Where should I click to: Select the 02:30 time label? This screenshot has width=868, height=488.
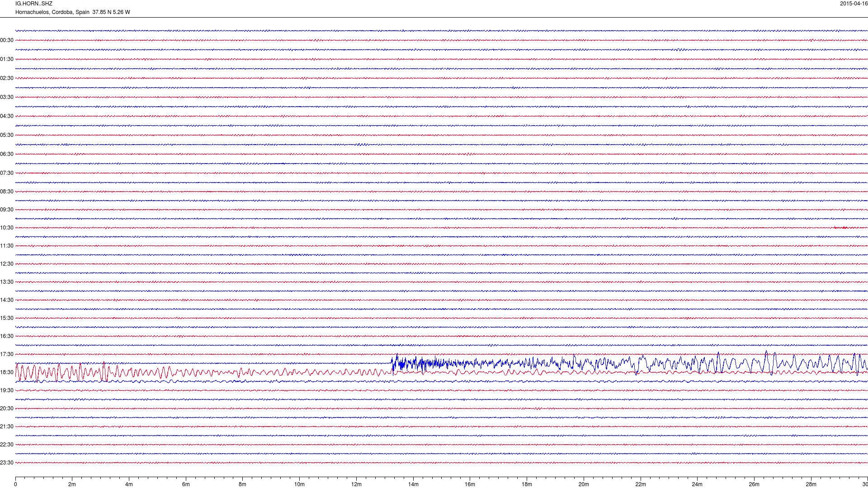click(7, 78)
